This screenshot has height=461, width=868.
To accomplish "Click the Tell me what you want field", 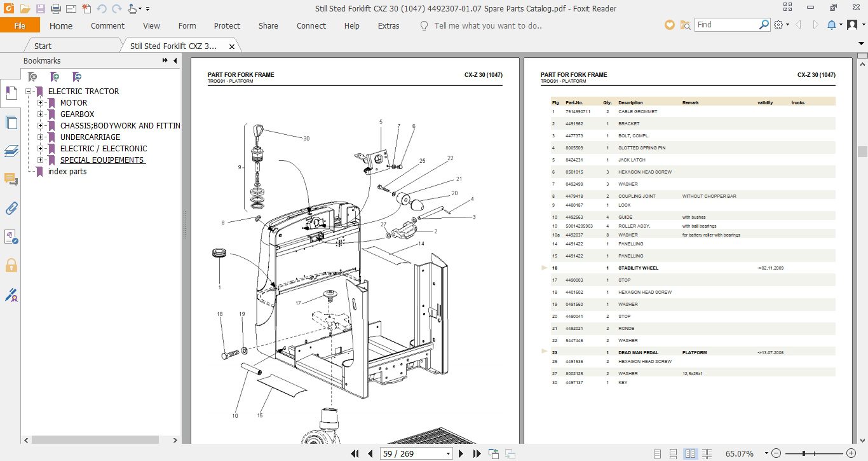I will [487, 25].
